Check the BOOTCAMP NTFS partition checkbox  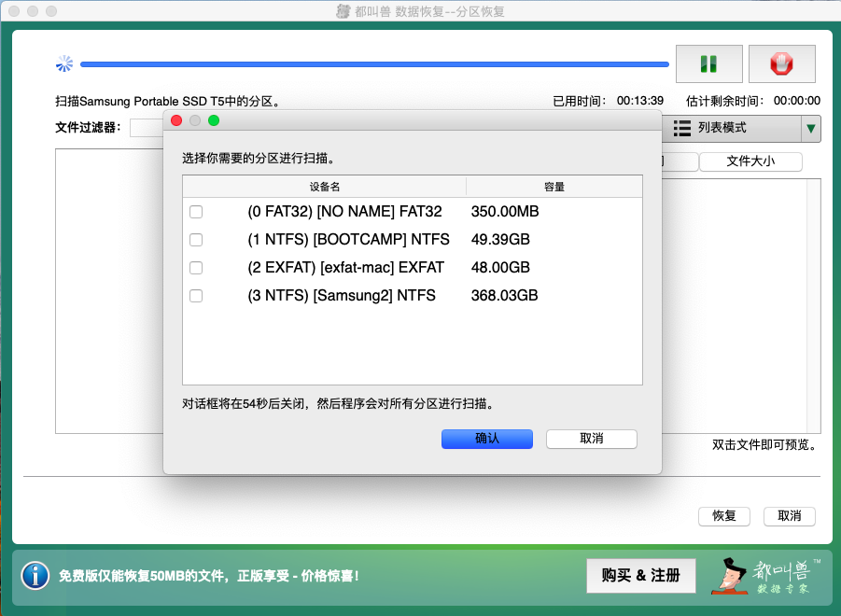click(196, 240)
